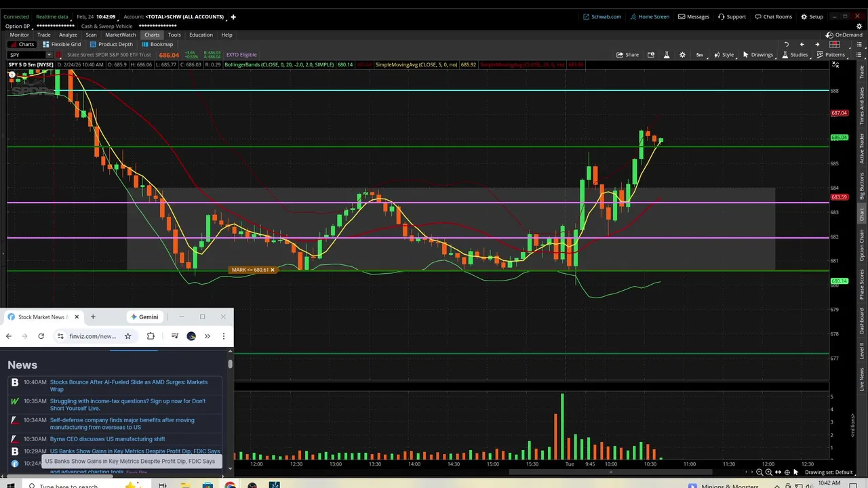
Task: Open the MarketWatch tab
Action: (120, 35)
